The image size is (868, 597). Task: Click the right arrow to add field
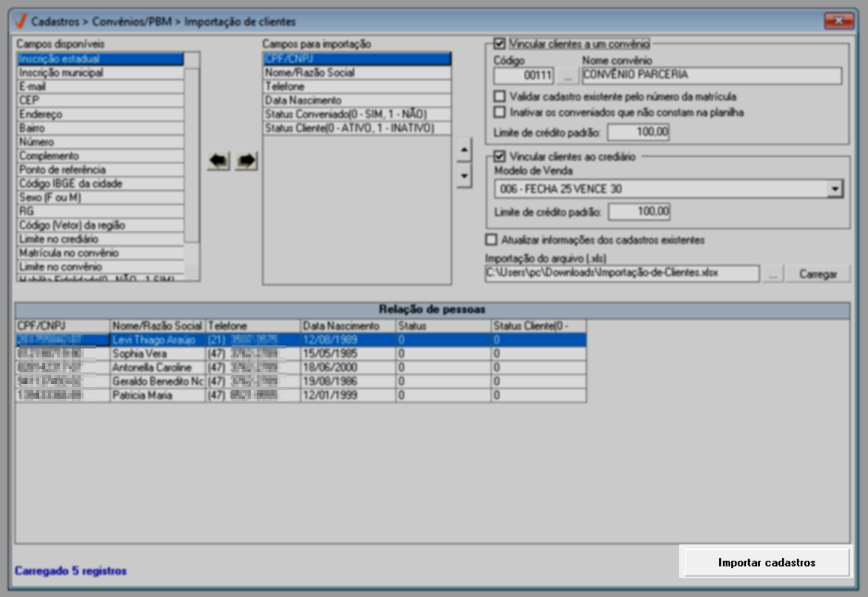click(246, 162)
